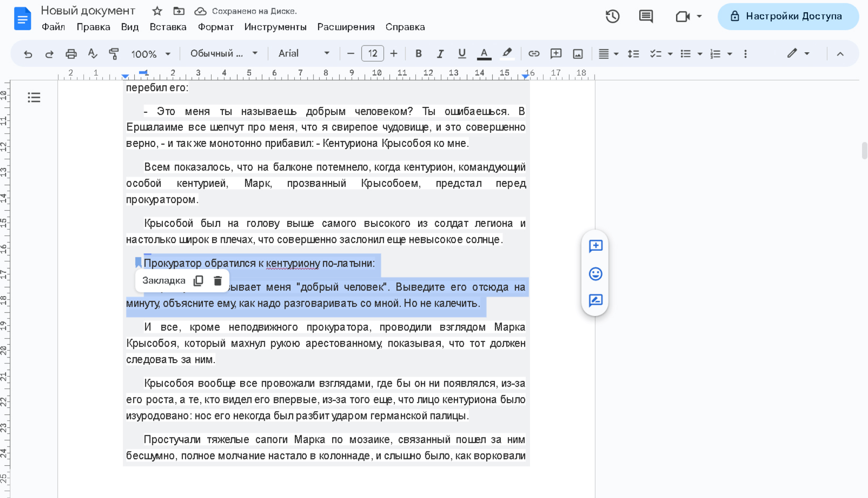The width and height of the screenshot is (868, 498).
Task: Insert link using the chain icon
Action: pos(534,54)
